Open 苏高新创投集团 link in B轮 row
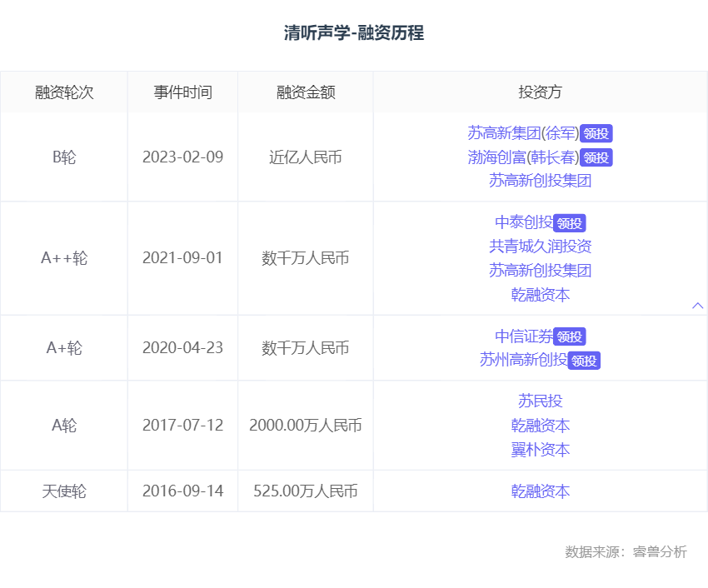 [540, 181]
